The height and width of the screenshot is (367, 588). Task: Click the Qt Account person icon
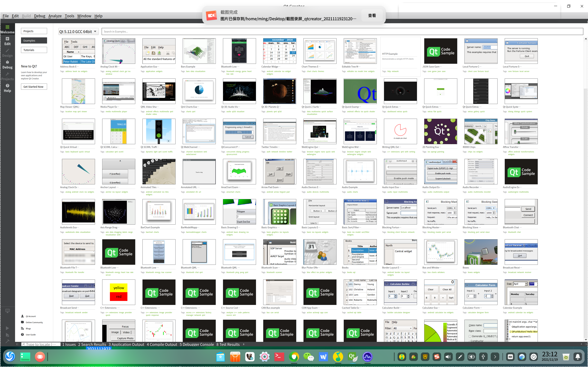(23, 316)
